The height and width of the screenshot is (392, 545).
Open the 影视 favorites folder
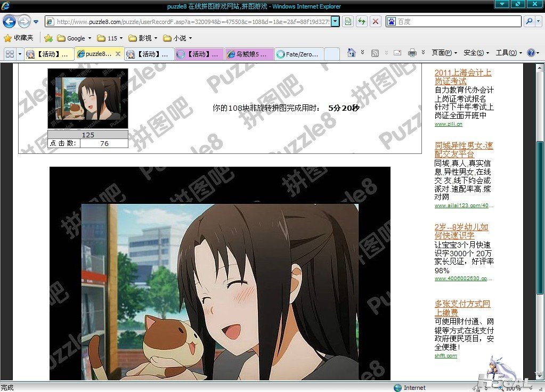point(143,38)
